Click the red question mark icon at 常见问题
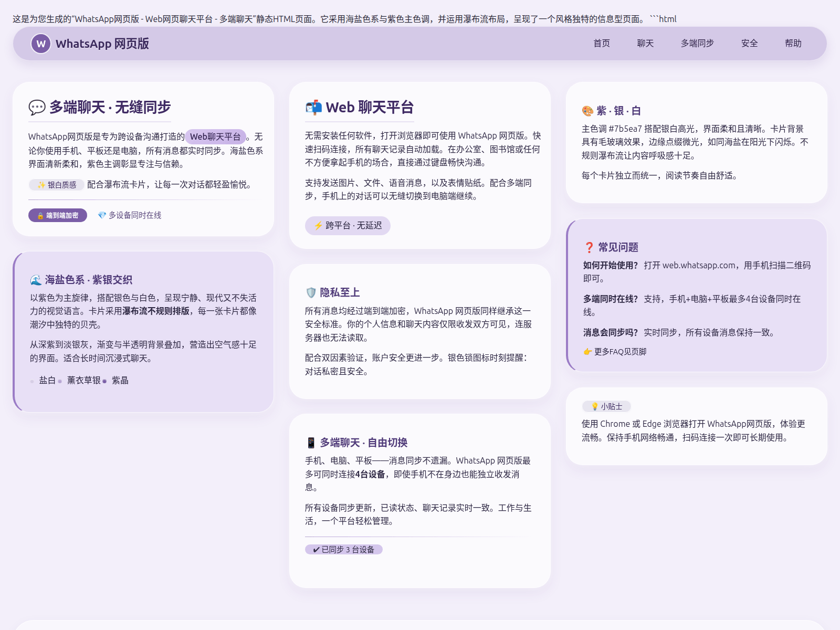Viewport: 840px width, 630px height. click(589, 247)
